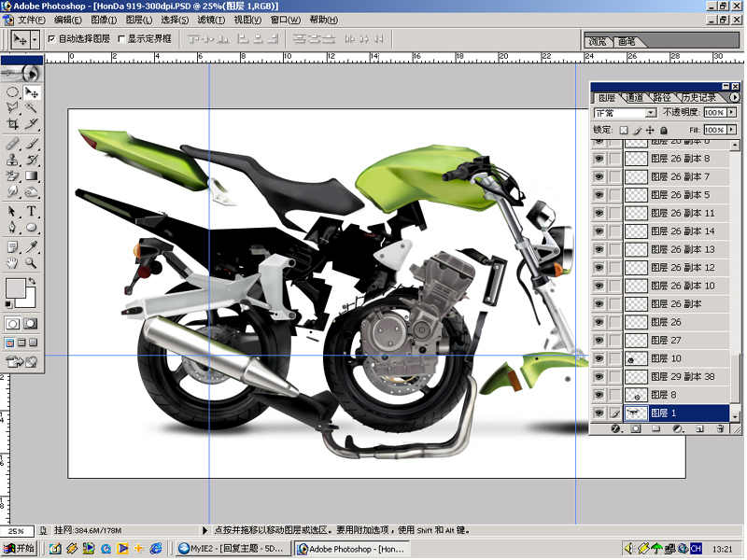Hide layer 图层 1
The width and height of the screenshot is (747, 560).
(599, 413)
